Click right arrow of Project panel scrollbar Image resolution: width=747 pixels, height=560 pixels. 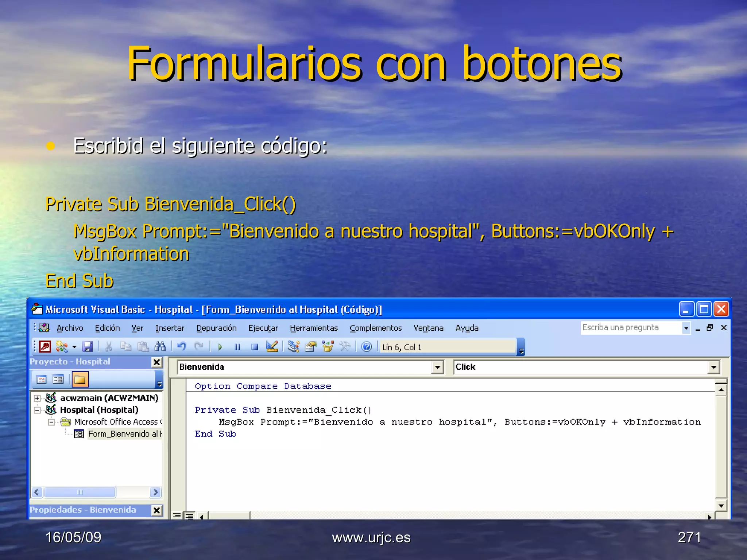point(155,492)
